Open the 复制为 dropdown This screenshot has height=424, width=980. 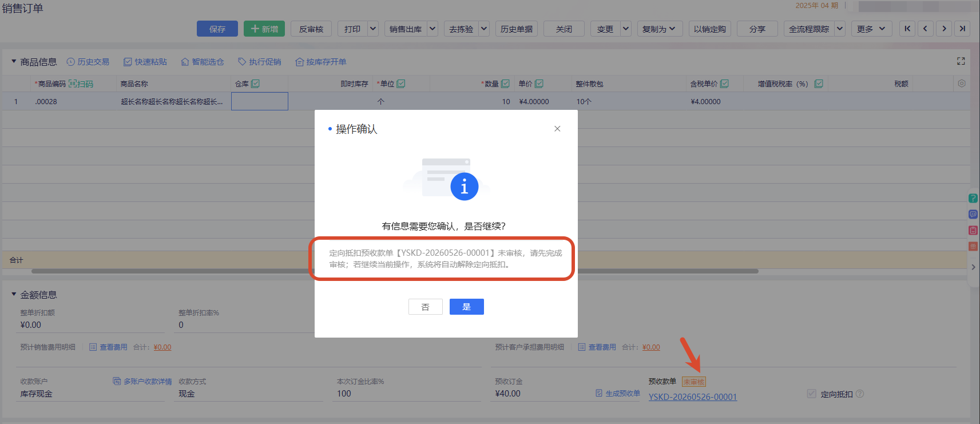660,29
